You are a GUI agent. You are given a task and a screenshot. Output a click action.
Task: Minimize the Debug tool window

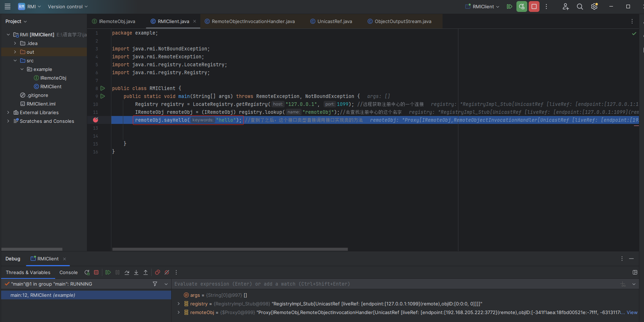[631, 259]
